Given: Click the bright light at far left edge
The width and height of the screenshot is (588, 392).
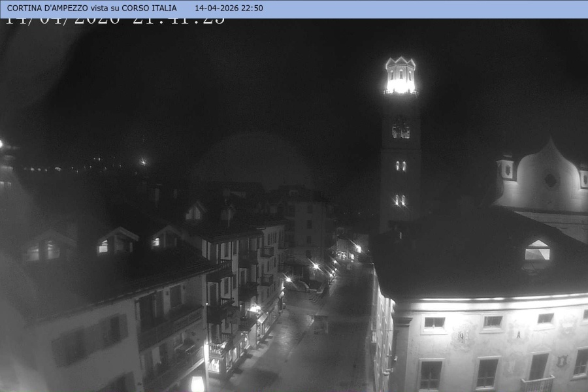Looking at the screenshot, I should [x=2, y=144].
